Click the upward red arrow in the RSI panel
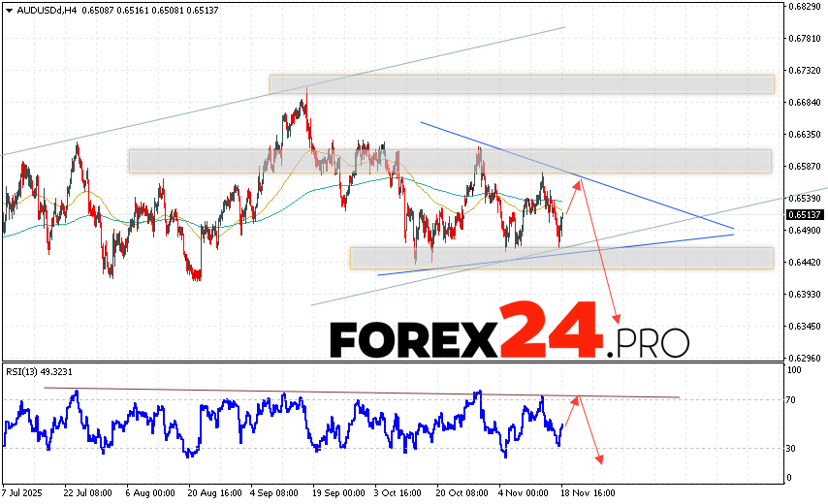This screenshot has height=504, width=828. coord(572,413)
